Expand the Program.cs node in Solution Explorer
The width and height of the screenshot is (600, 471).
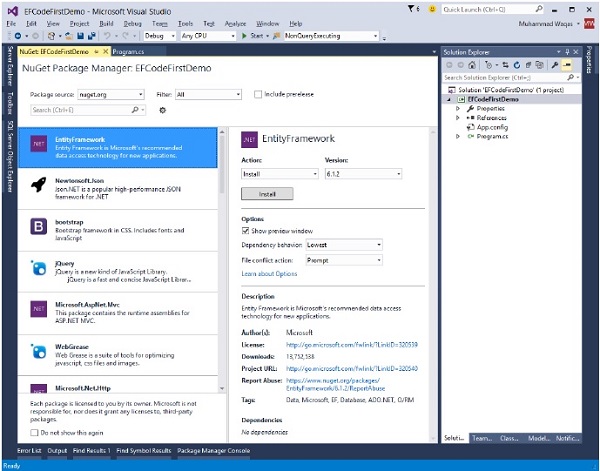pyautogui.click(x=458, y=136)
